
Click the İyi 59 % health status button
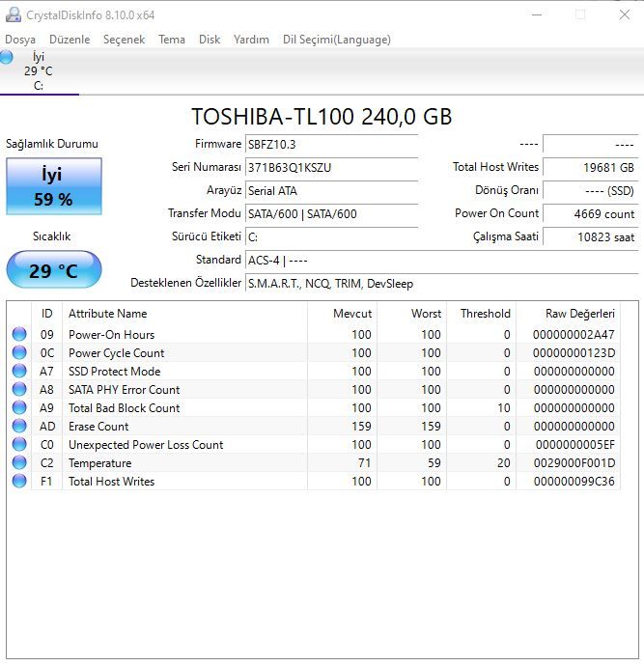(54, 186)
